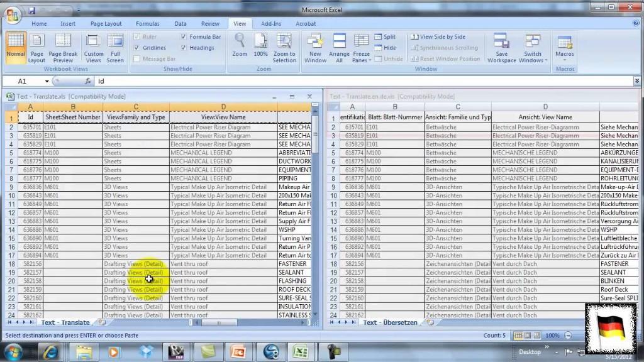This screenshot has width=644, height=362.
Task: Click cell Ansicht: View Name header
Action: point(545,118)
